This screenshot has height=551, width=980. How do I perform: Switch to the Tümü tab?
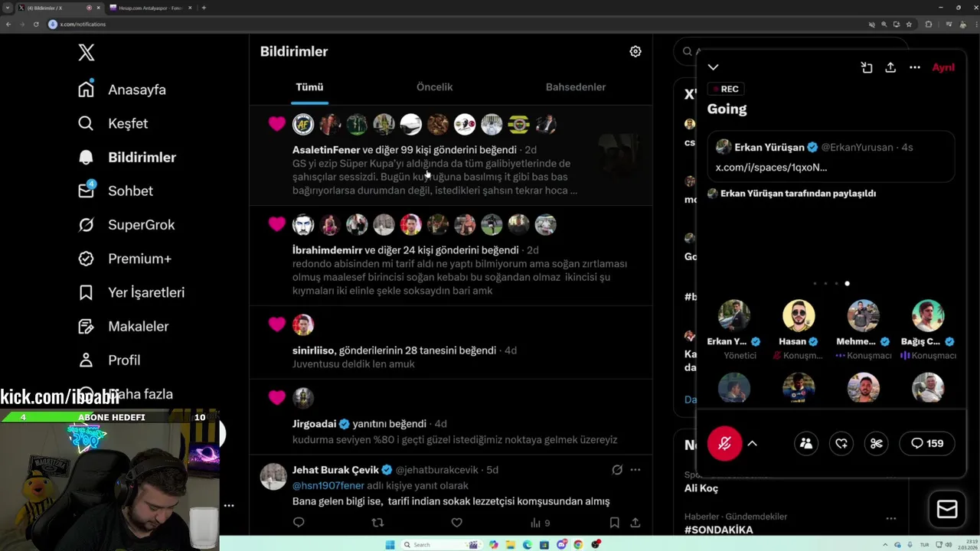pos(310,87)
